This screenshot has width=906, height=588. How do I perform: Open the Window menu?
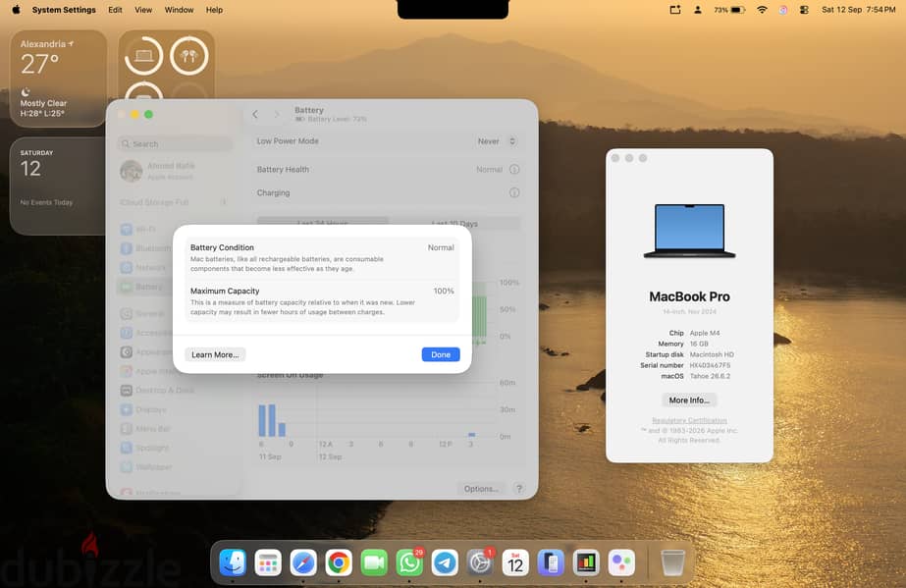coord(179,10)
